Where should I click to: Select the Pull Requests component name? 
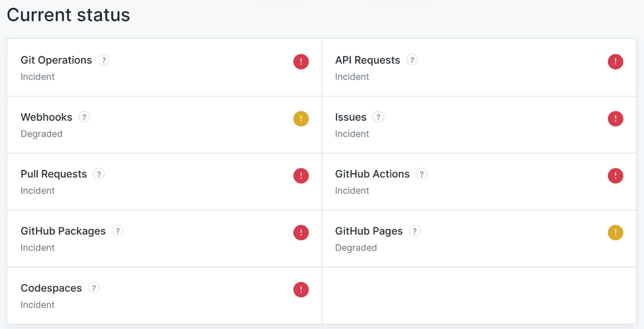[x=54, y=174]
